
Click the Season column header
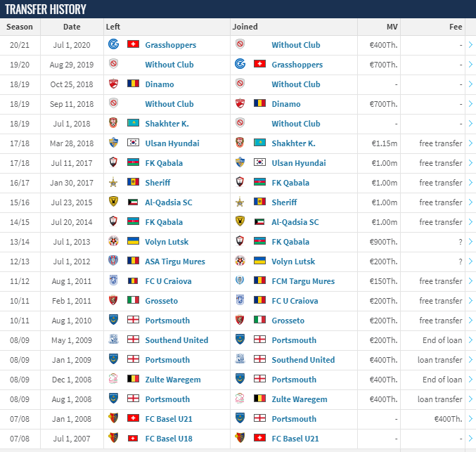[x=20, y=27]
